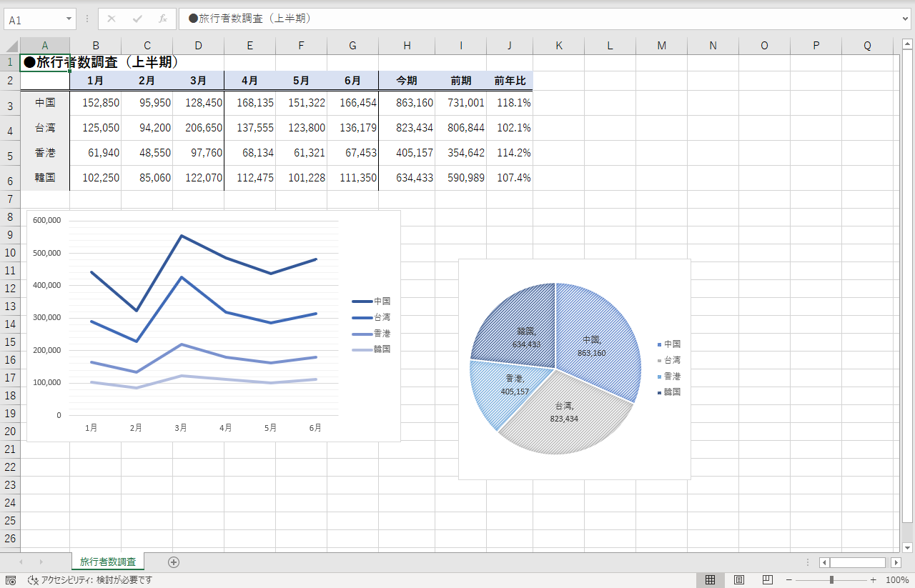
Task: Click the 600,000 axis label in line chart
Action: pos(47,220)
